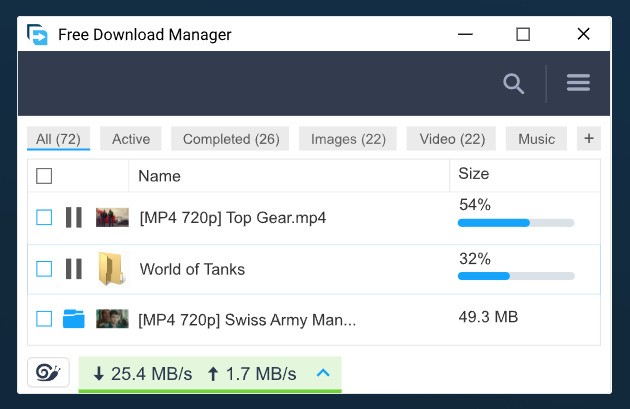Click the Swiss Army Man video thumbnail
The width and height of the screenshot is (630, 409).
pos(112,319)
